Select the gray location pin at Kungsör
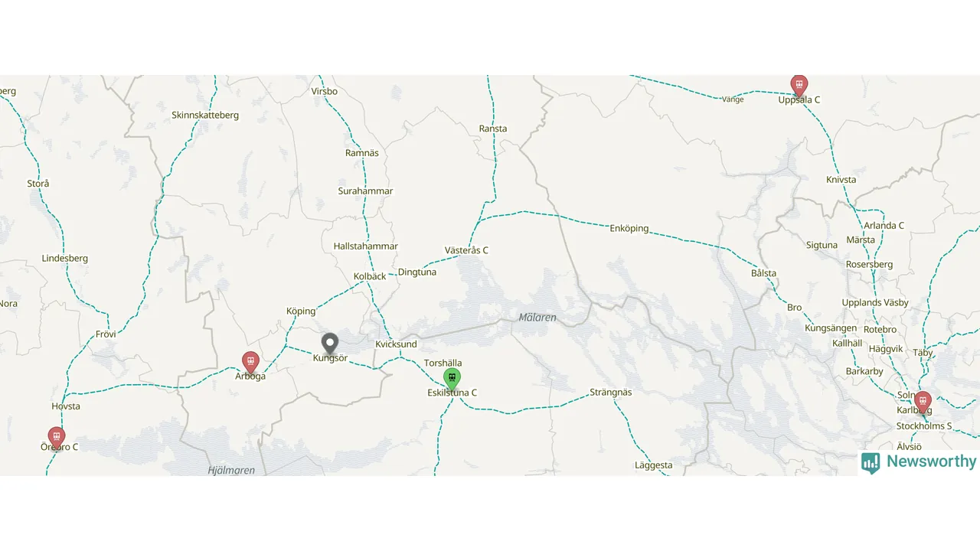Image resolution: width=980 pixels, height=551 pixels. click(x=329, y=344)
